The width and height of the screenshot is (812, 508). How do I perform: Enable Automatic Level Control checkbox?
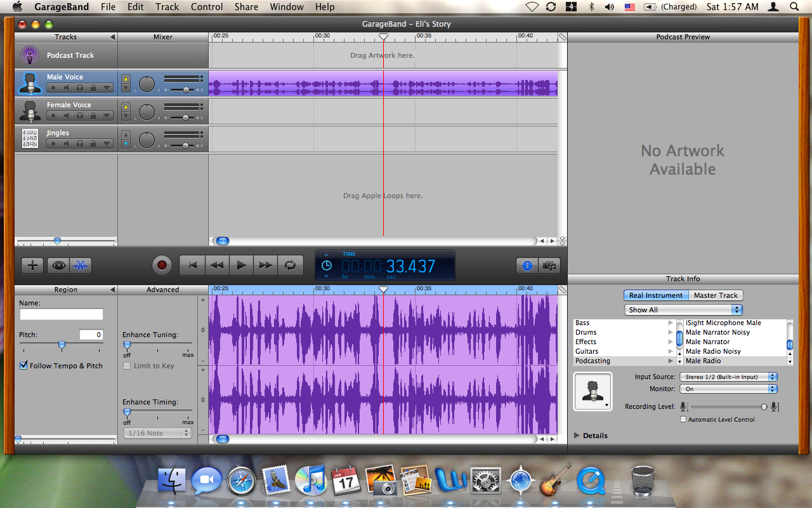coord(683,419)
